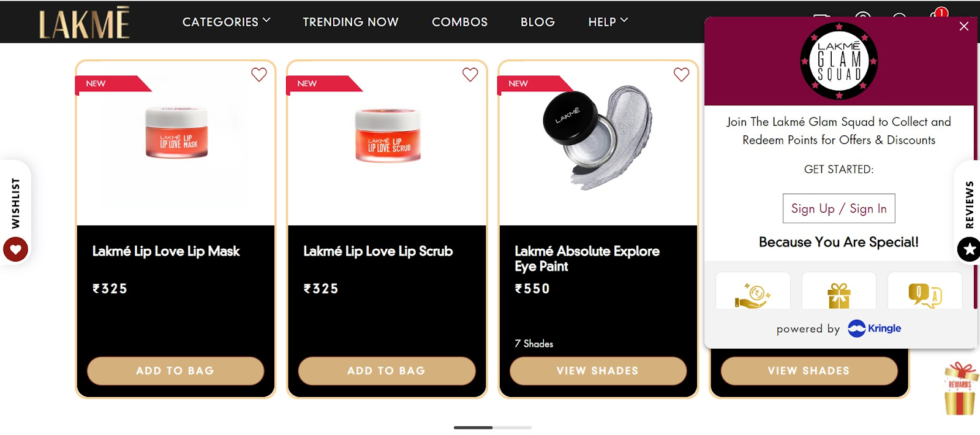Image resolution: width=980 pixels, height=435 pixels.
Task: Click Sign Up / Sign In button
Action: [x=839, y=208]
